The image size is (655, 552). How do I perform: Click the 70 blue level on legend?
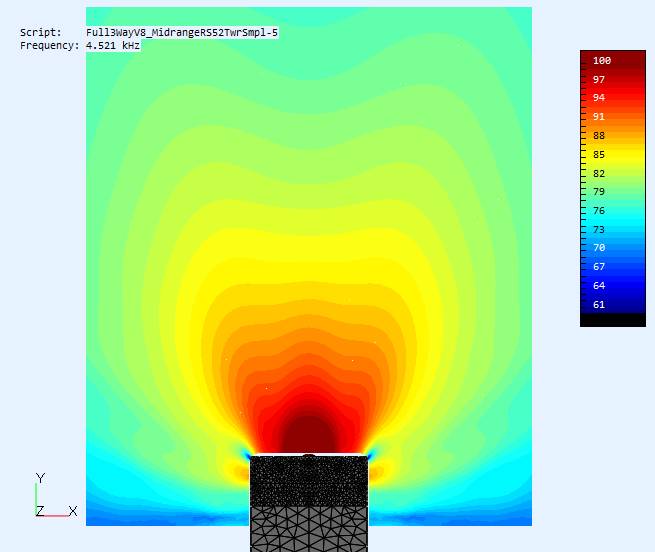[x=599, y=248]
